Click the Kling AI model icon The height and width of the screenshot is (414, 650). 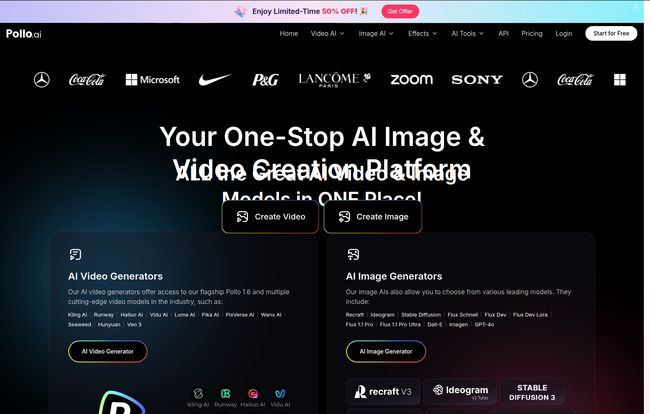(198, 393)
